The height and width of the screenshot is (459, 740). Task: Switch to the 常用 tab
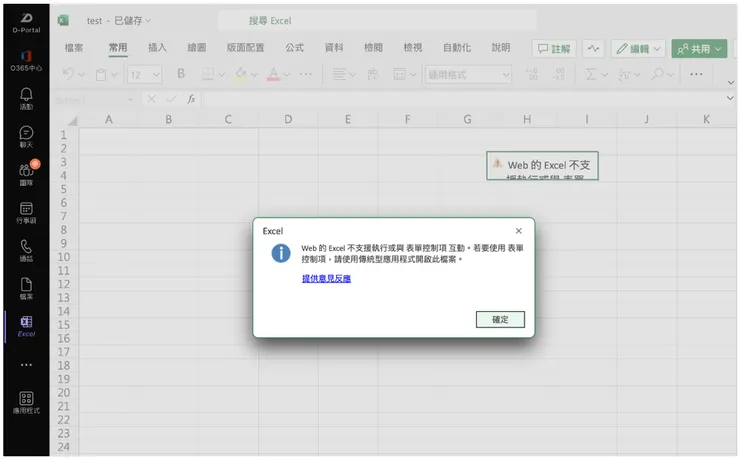coord(118,48)
